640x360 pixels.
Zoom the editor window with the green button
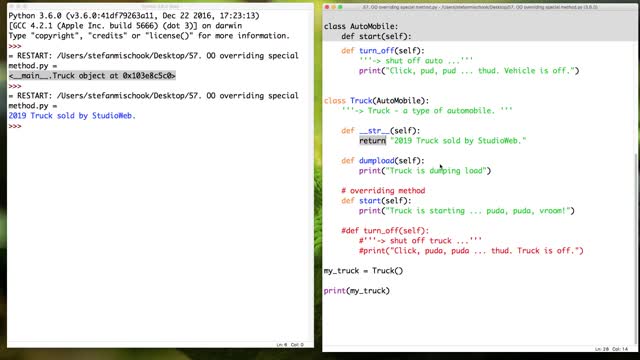click(340, 7)
